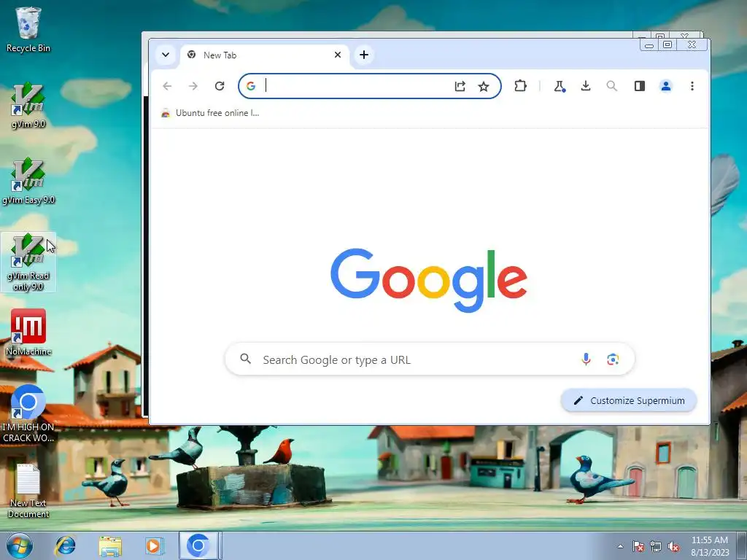Click the Search Google or type a URL box
The height and width of the screenshot is (560, 747).
(430, 359)
